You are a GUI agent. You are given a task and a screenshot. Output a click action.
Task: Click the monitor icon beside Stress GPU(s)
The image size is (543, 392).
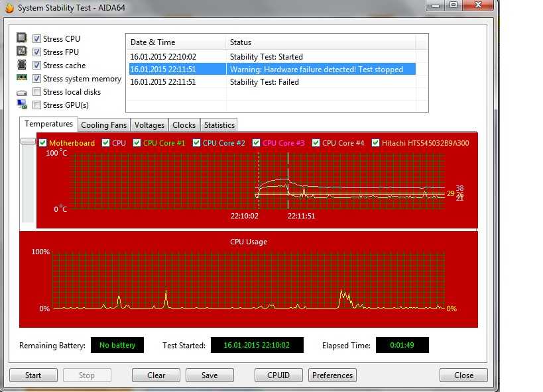(x=22, y=104)
